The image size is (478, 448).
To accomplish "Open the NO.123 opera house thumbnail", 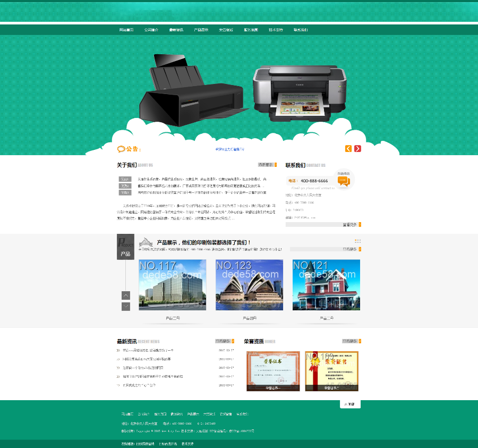I will 250,285.
